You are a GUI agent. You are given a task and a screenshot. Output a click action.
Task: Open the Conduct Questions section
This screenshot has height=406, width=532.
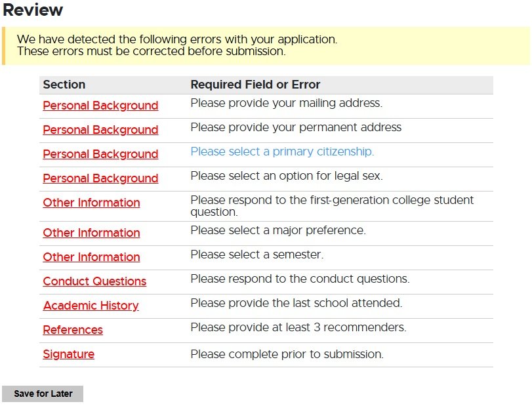pos(94,281)
